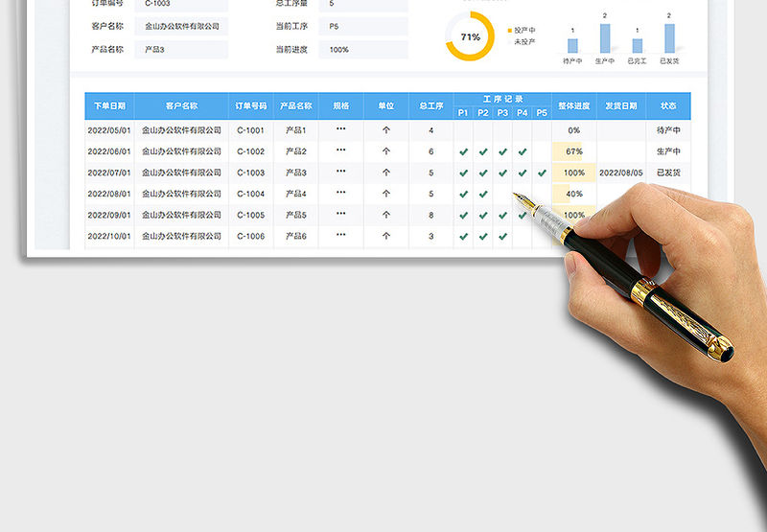The image size is (767, 532).
Task: Click the P5 checkmark in the C-1003 row
Action: [542, 173]
